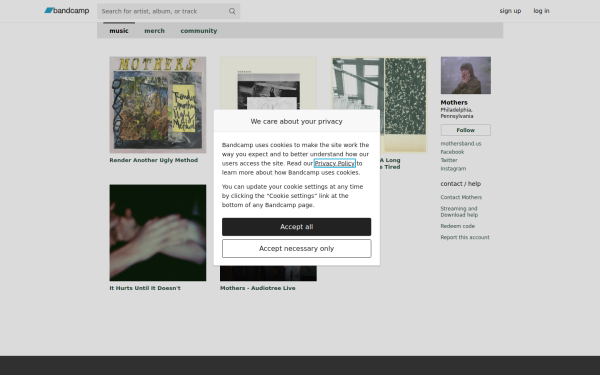Click It Hurts Until It Doesn't title
Viewport: 600px width, 375px height.
coord(145,288)
